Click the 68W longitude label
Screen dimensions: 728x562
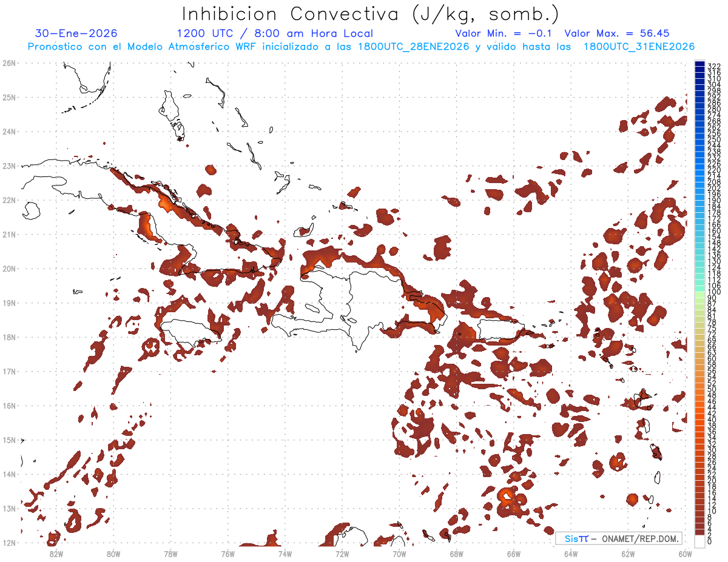(x=457, y=554)
